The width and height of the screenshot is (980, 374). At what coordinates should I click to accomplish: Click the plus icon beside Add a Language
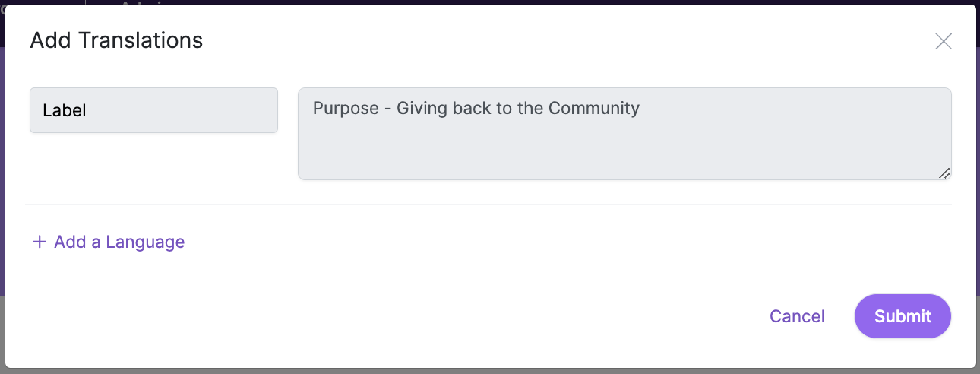tap(40, 242)
